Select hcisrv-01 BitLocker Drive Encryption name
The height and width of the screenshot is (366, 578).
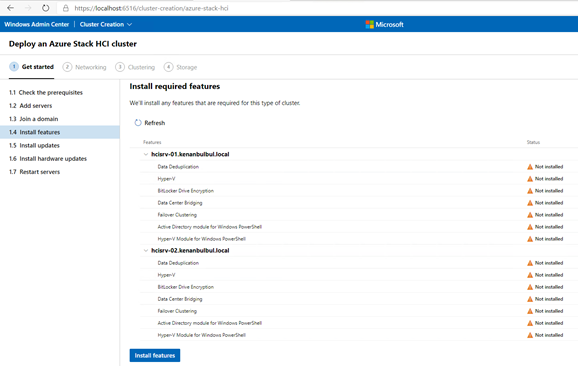tap(185, 191)
